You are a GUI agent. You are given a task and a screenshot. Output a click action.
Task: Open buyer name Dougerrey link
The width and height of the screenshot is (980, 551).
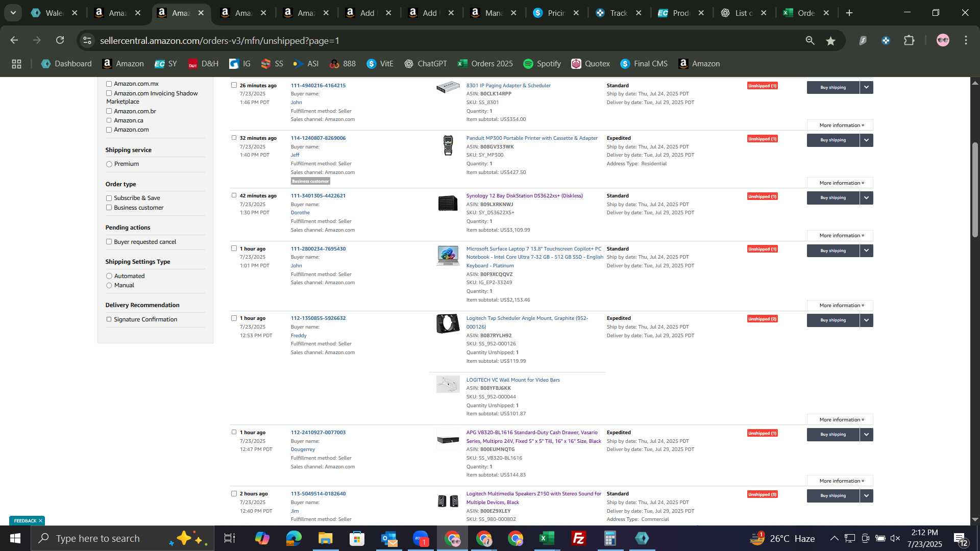[303, 449]
